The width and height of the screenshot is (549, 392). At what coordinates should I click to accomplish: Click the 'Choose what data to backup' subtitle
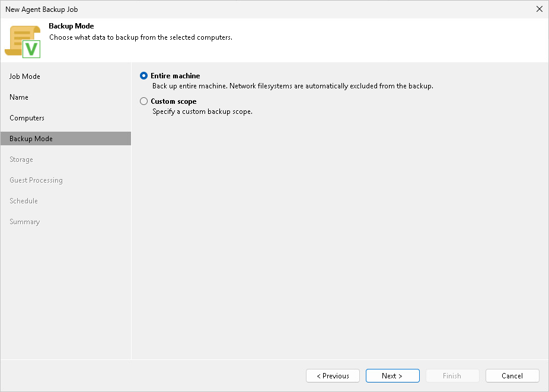click(x=141, y=37)
